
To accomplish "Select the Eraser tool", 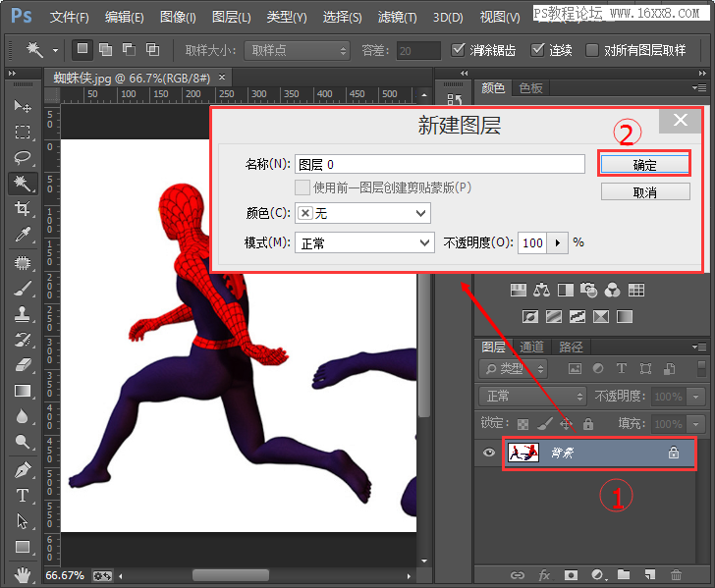I will 22,365.
